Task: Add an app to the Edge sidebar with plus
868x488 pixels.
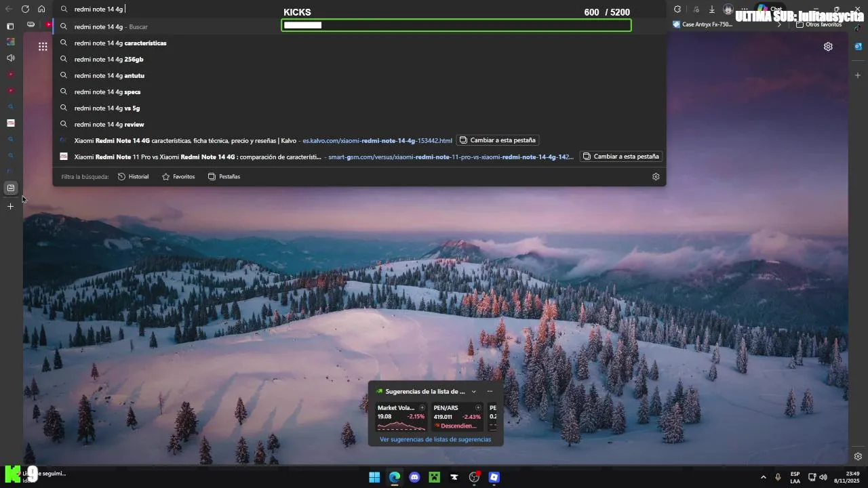Action: click(858, 75)
